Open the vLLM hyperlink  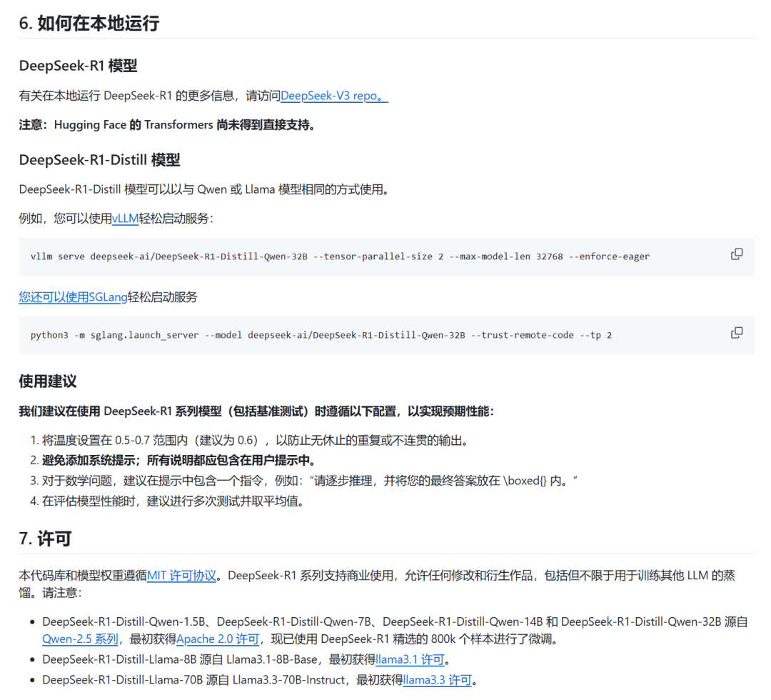tap(124, 219)
